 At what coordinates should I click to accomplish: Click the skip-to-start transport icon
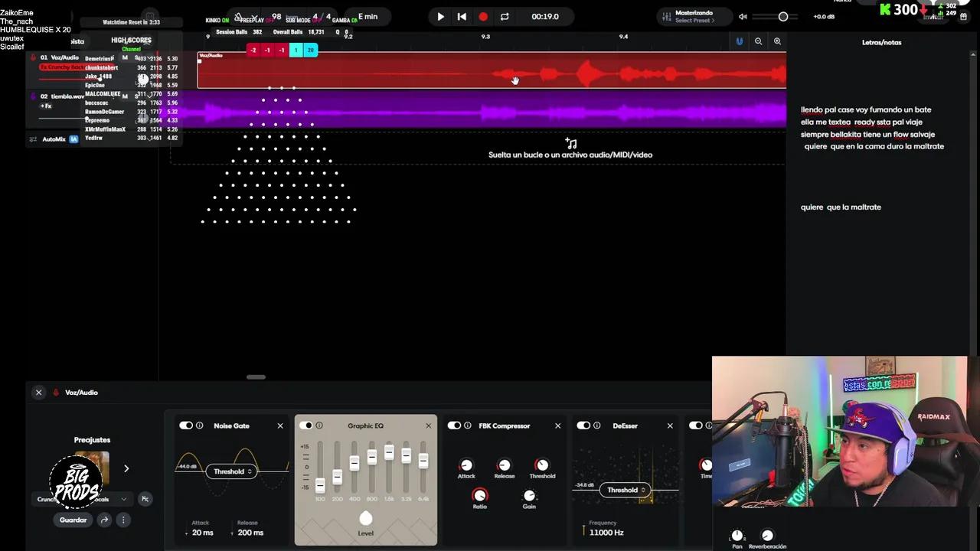pyautogui.click(x=462, y=16)
